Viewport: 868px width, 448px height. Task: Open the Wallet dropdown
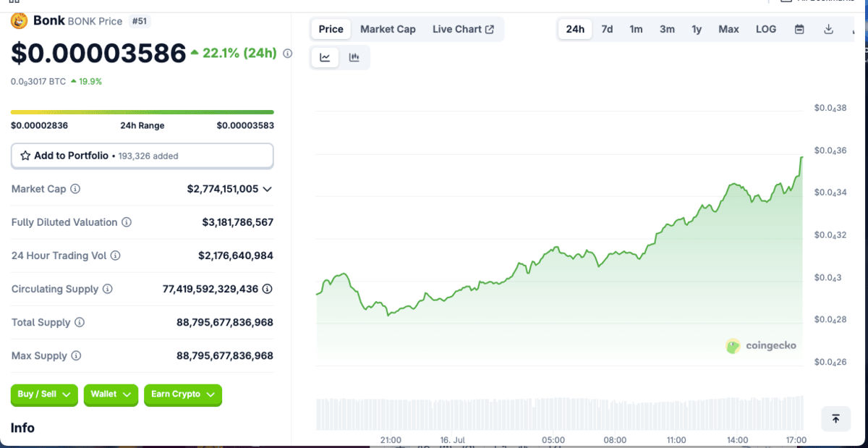coord(111,394)
